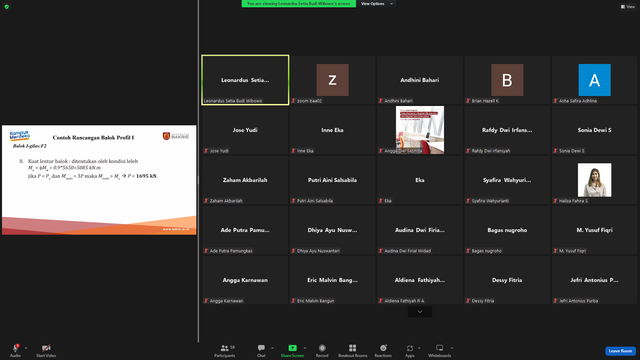This screenshot has width=640, height=360.
Task: Select M. Yusuf Fiqri's tile
Action: (x=594, y=230)
